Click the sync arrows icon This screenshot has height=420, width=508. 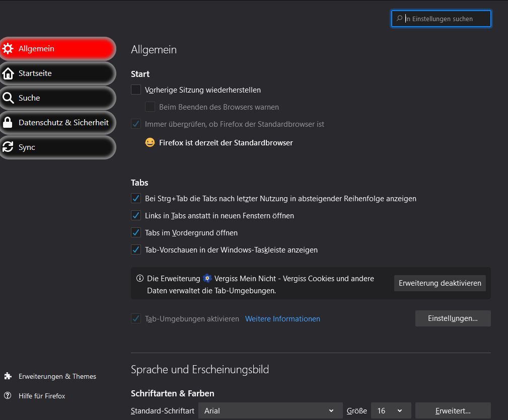[8, 147]
